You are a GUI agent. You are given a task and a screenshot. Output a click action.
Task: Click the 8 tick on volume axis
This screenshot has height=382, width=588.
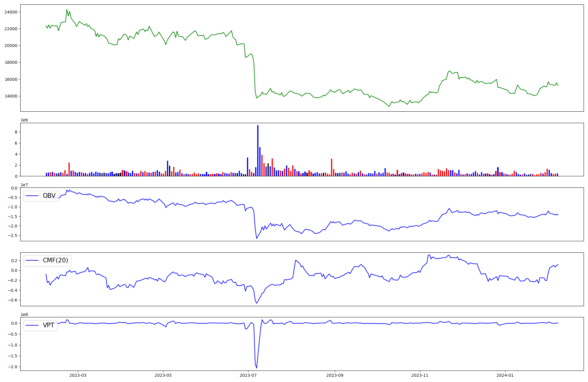point(16,132)
